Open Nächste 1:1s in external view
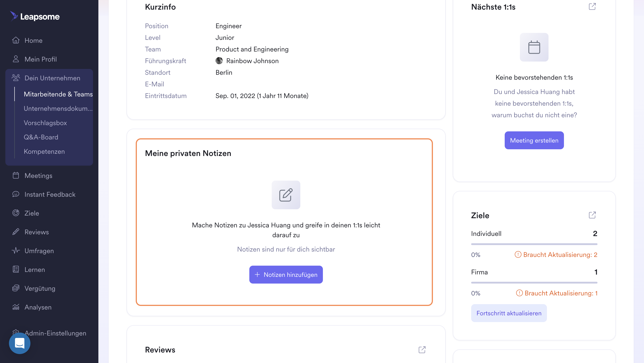 pos(592,6)
